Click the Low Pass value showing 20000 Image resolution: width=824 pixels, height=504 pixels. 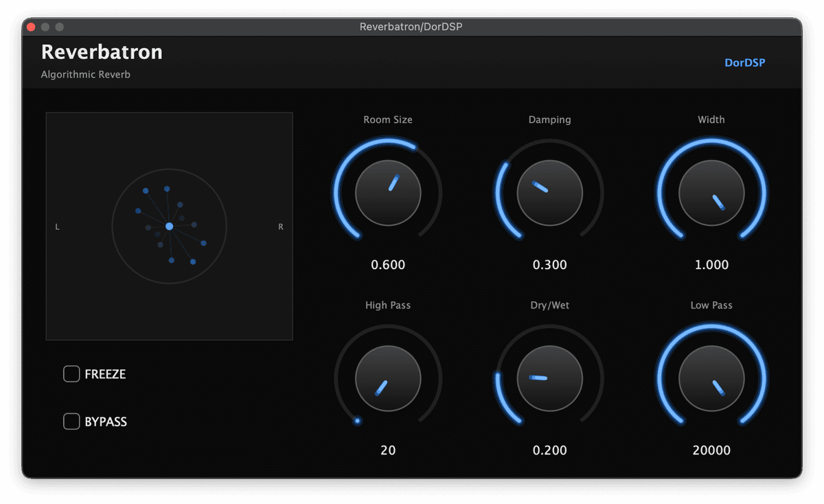pos(711,450)
